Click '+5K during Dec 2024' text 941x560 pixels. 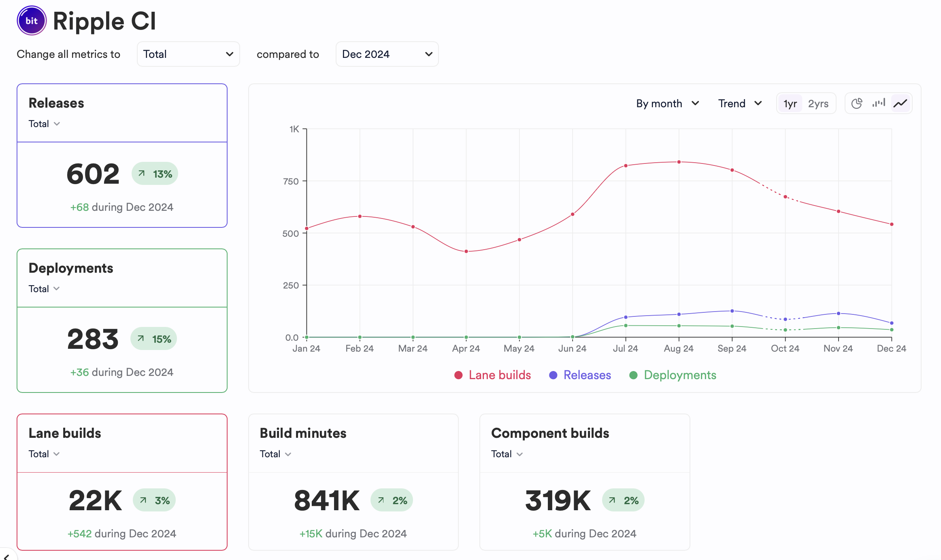(584, 534)
